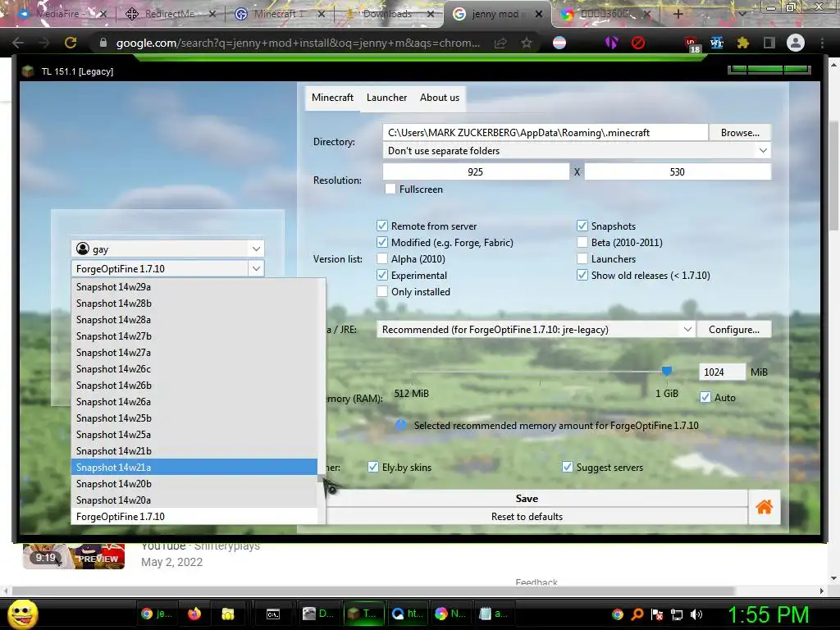The width and height of the screenshot is (840, 630).
Task: Switch to the Minecraft settings tab
Action: (332, 98)
